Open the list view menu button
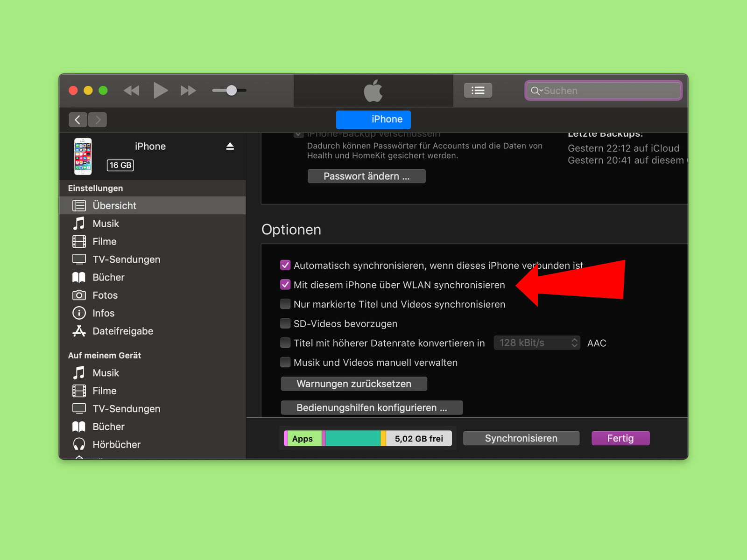Viewport: 747px width, 560px height. tap(478, 91)
